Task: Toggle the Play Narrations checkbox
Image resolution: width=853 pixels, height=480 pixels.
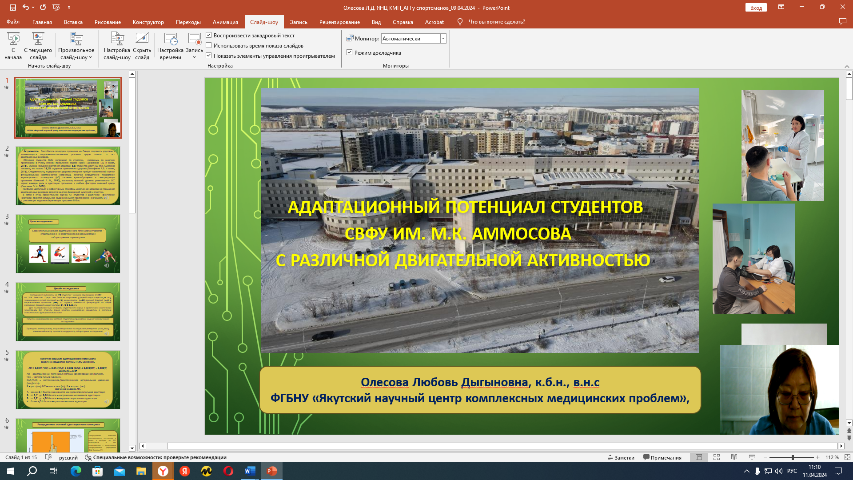Action: pos(210,37)
